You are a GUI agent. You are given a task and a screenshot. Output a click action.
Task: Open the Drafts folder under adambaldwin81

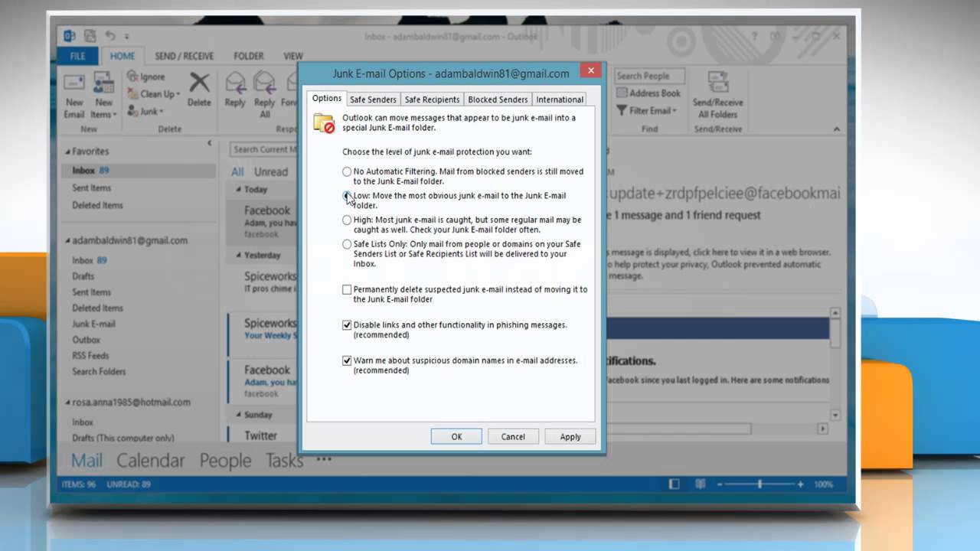[83, 275]
